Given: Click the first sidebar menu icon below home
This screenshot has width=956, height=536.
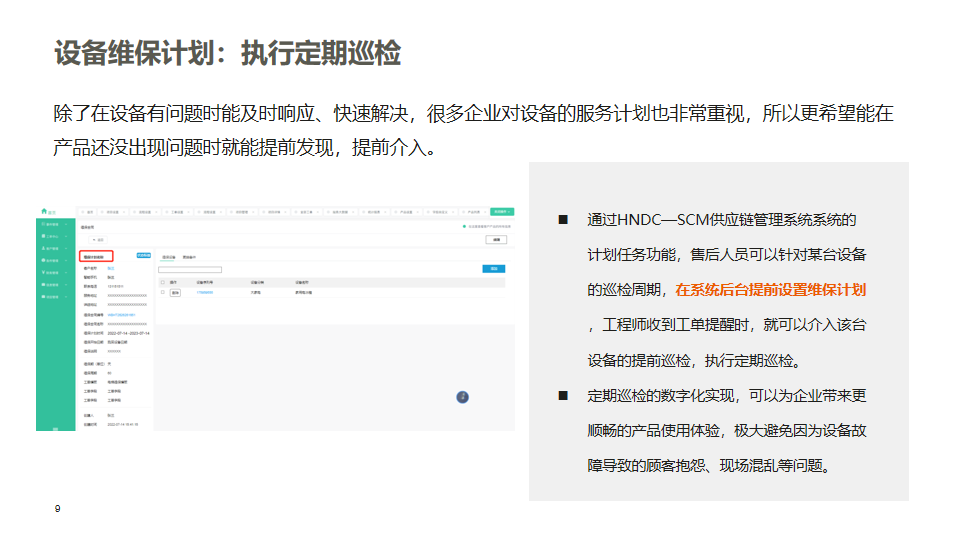Looking at the screenshot, I should tap(42, 223).
